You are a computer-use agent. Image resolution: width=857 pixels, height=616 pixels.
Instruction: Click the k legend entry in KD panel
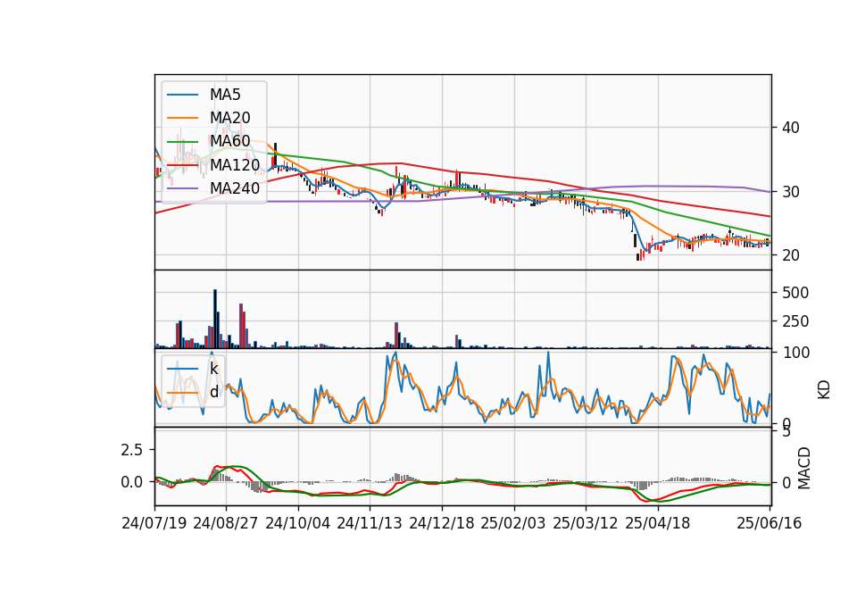coord(214,369)
